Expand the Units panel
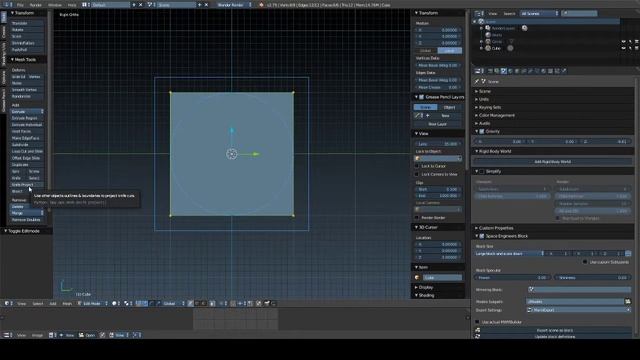This screenshot has width=640, height=360. click(484, 99)
